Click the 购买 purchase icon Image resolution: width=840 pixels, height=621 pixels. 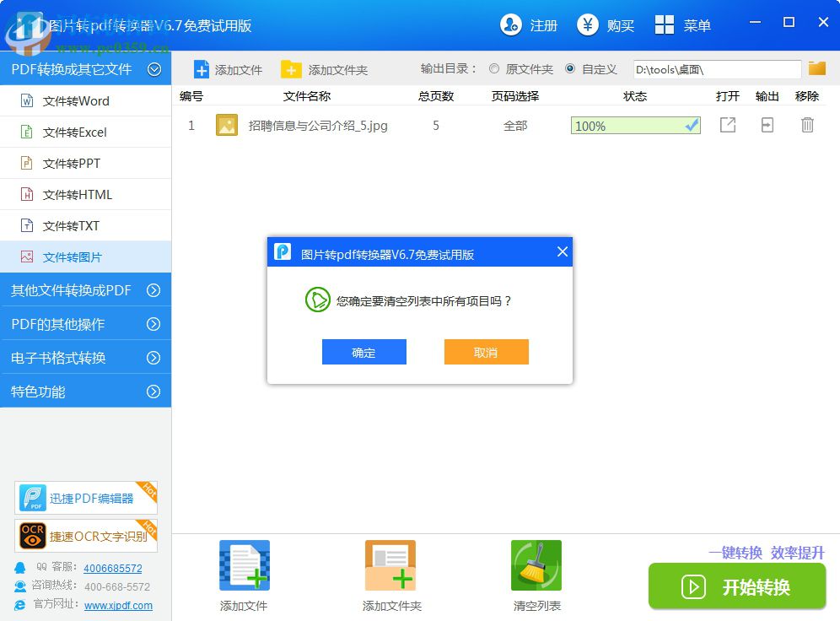pyautogui.click(x=588, y=25)
